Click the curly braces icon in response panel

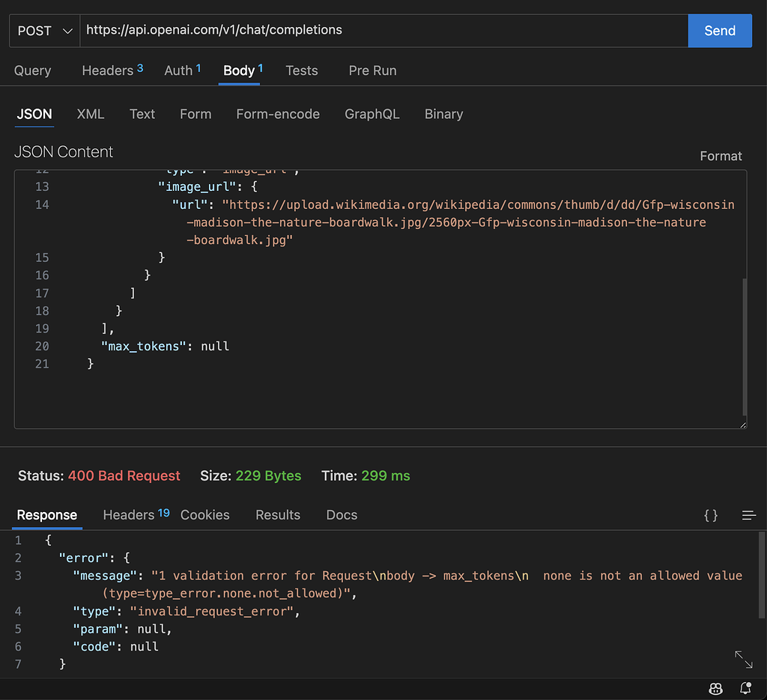[711, 515]
